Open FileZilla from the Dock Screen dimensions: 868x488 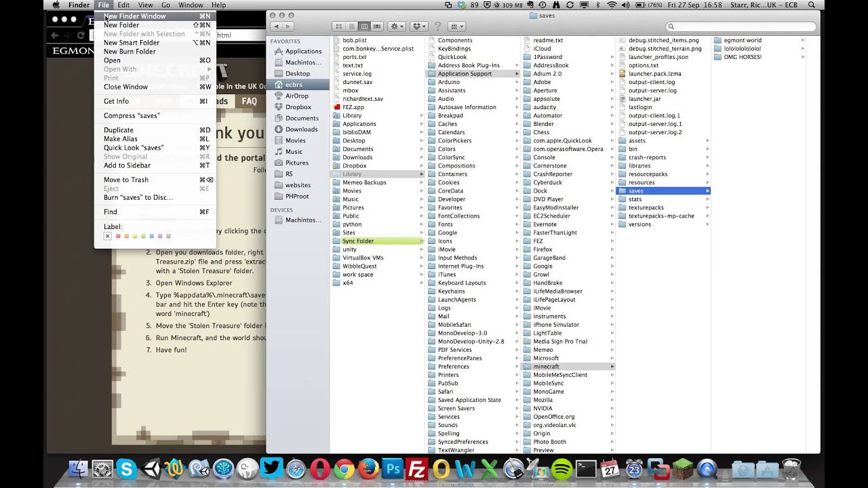[416, 469]
